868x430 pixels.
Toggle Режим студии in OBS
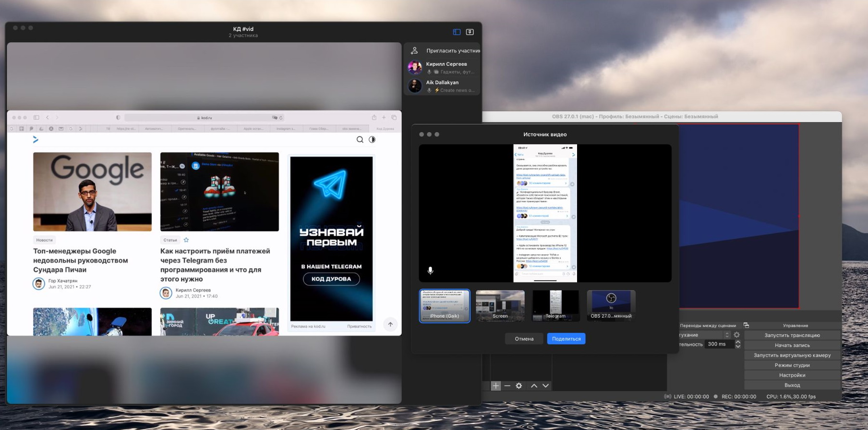[792, 365]
